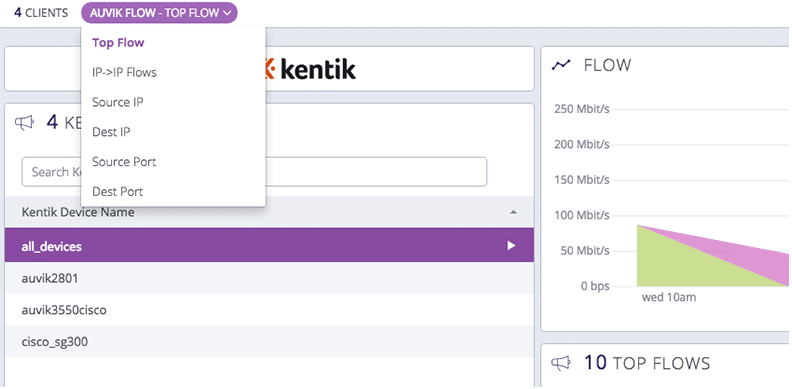Screen dimensions: 792x389
Task: Select the cisco_sg300 device
Action: (x=269, y=342)
